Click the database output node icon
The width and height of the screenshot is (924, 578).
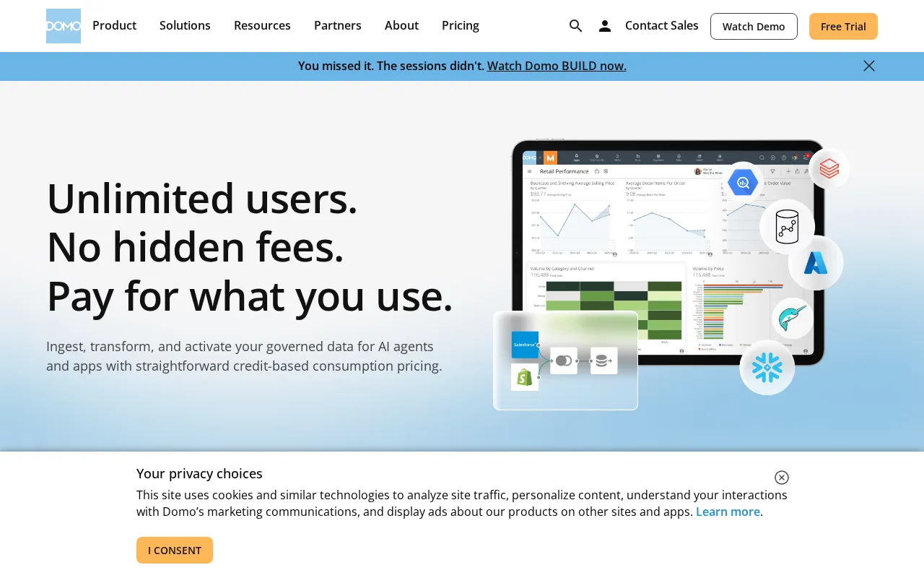click(x=603, y=361)
